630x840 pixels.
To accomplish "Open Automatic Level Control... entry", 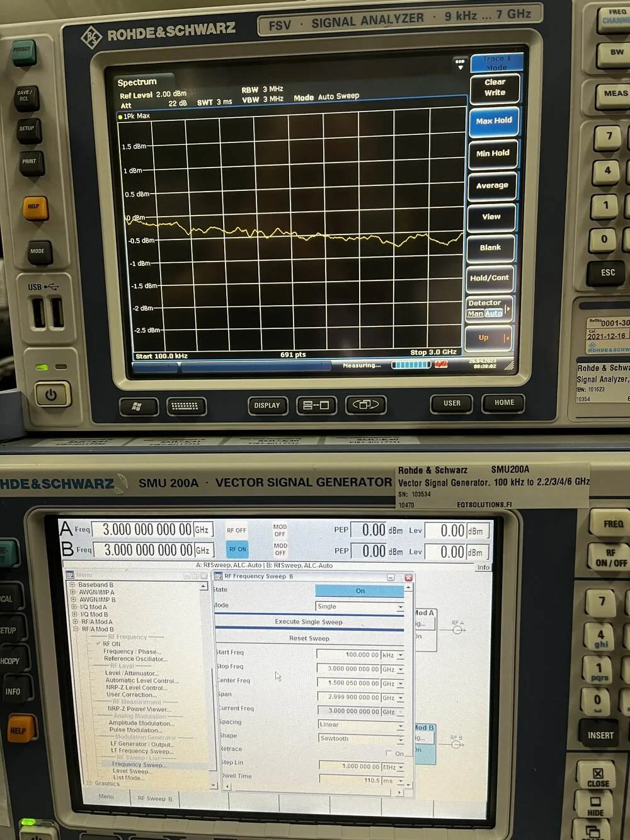I will (x=142, y=681).
